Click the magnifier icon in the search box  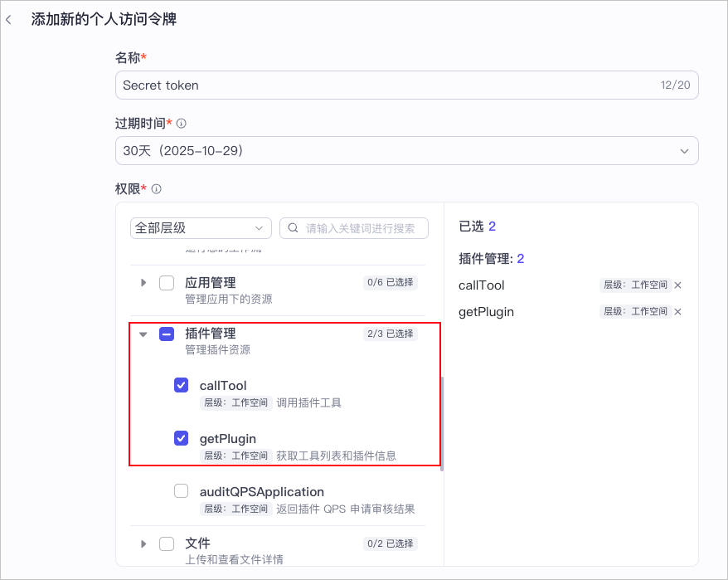(293, 227)
